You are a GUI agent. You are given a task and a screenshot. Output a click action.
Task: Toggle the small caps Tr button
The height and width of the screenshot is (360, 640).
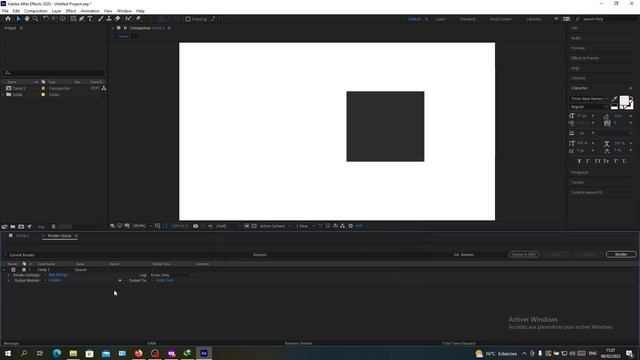coord(606,161)
